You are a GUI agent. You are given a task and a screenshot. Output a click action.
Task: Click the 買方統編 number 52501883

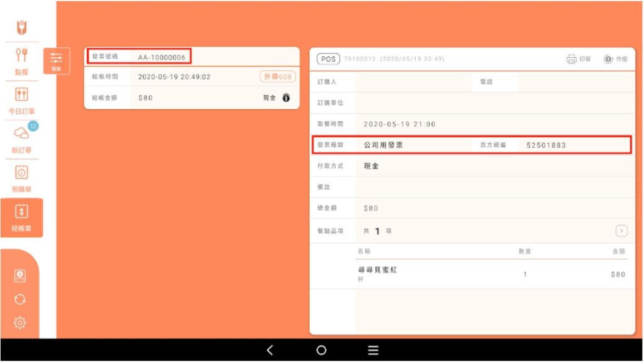tap(546, 145)
